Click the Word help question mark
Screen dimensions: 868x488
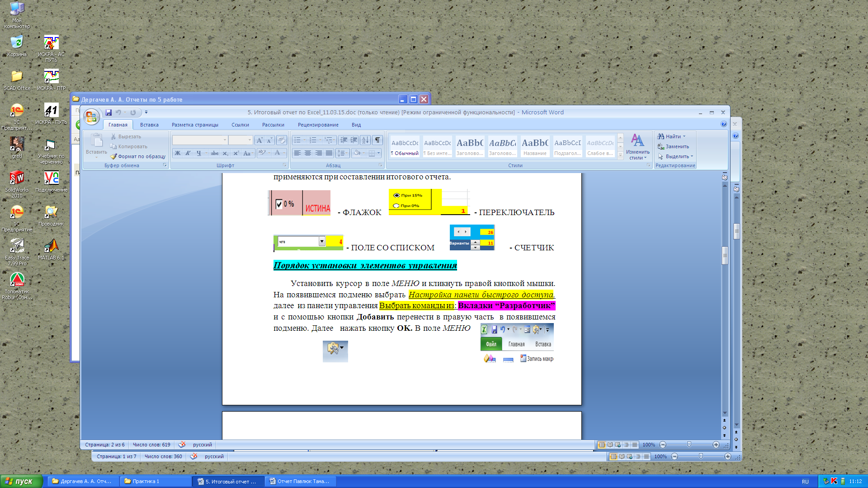[x=723, y=124]
